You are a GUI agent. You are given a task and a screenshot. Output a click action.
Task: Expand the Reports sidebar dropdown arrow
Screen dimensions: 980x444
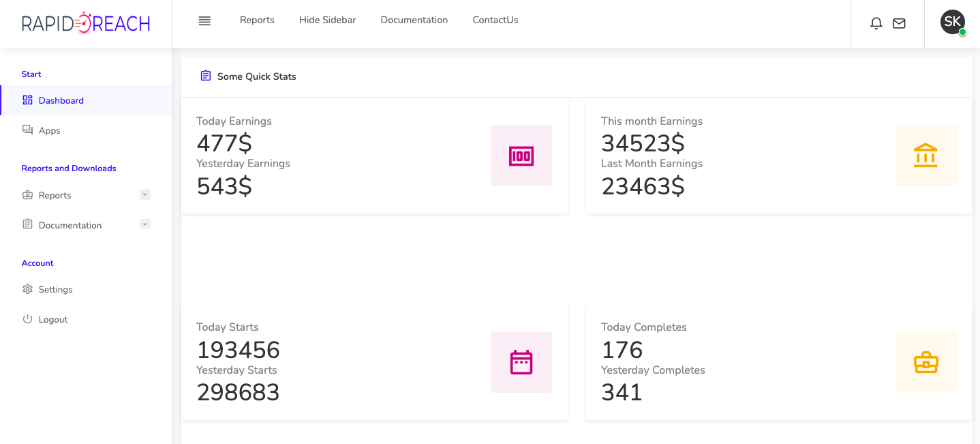(144, 194)
